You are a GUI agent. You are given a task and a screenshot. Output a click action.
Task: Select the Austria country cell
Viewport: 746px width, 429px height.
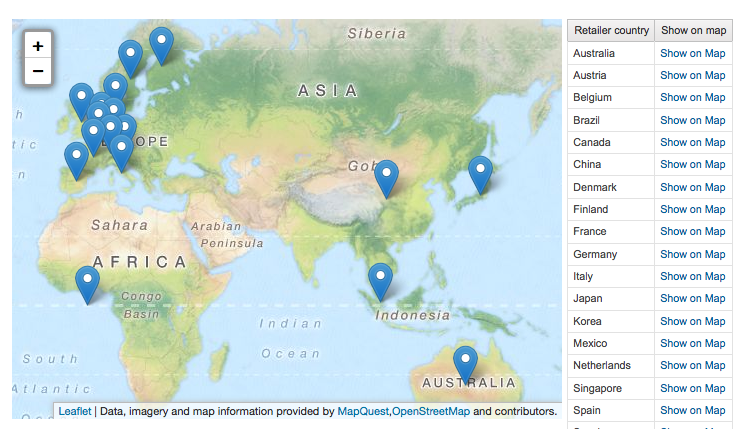tap(611, 75)
